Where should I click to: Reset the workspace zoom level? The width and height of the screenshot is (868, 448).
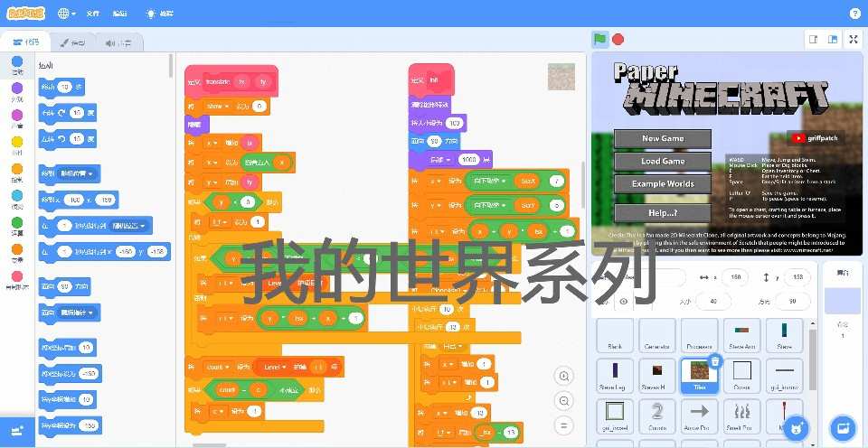click(x=564, y=425)
